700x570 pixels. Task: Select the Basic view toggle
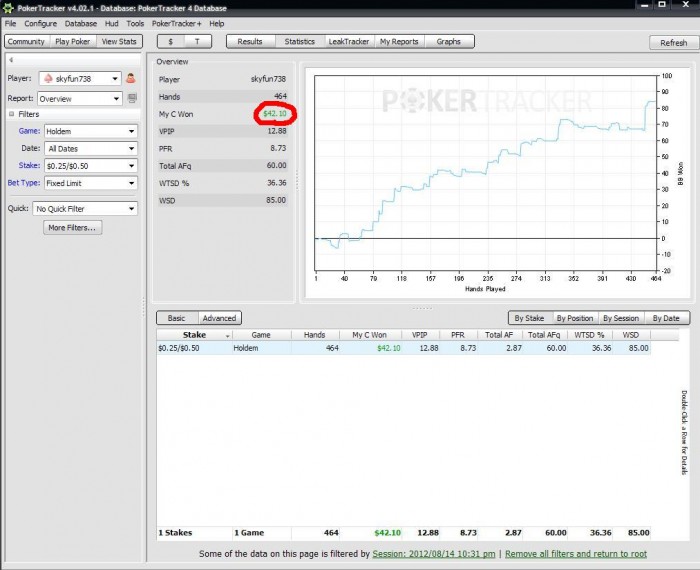click(176, 318)
